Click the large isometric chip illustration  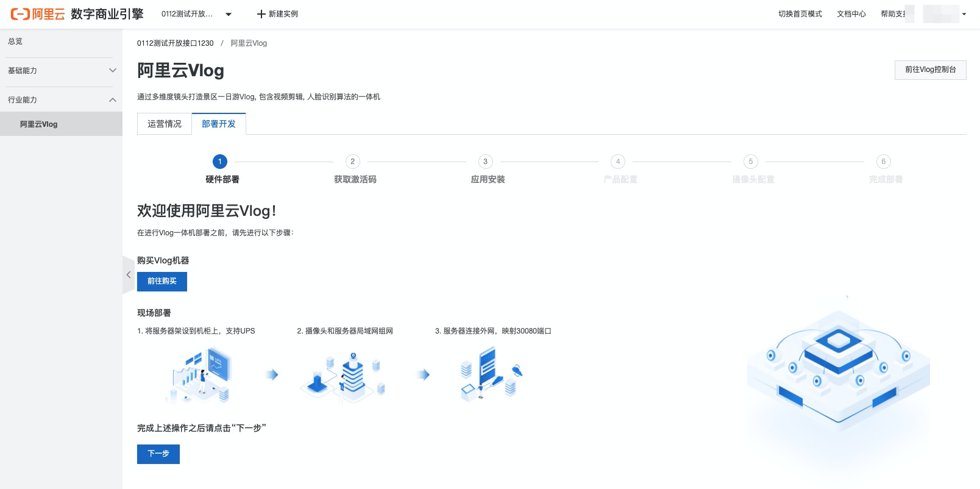pos(839,366)
